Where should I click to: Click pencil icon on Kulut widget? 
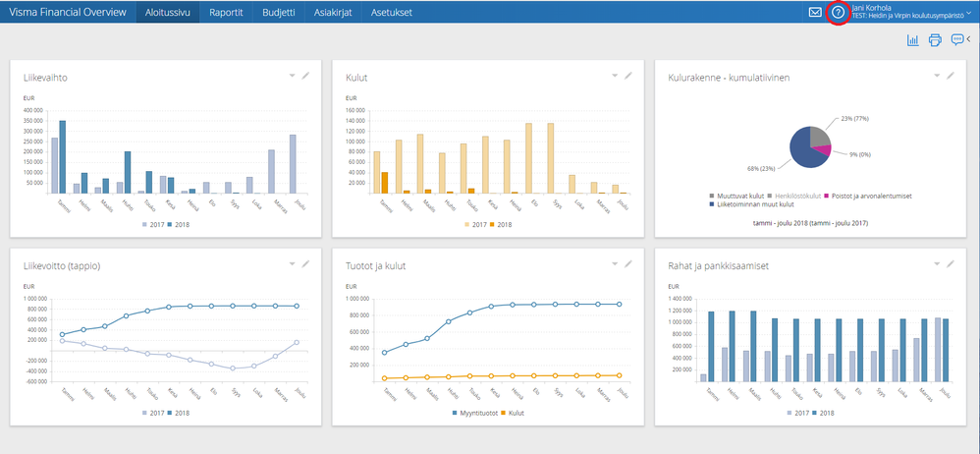click(x=627, y=76)
